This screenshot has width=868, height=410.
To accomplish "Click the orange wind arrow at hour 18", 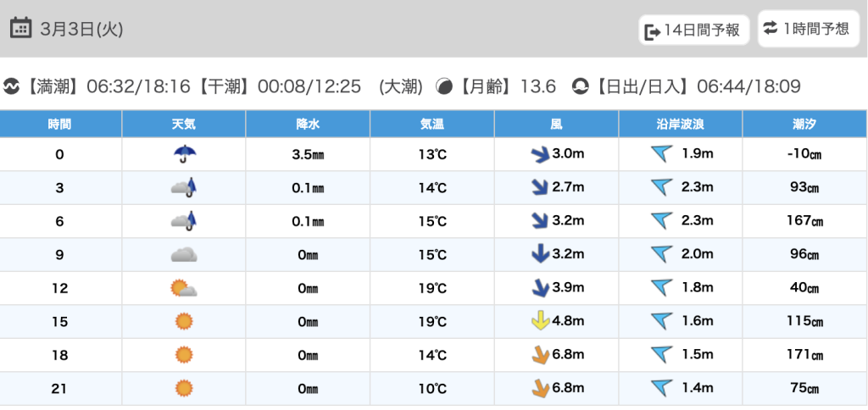I will pyautogui.click(x=539, y=355).
